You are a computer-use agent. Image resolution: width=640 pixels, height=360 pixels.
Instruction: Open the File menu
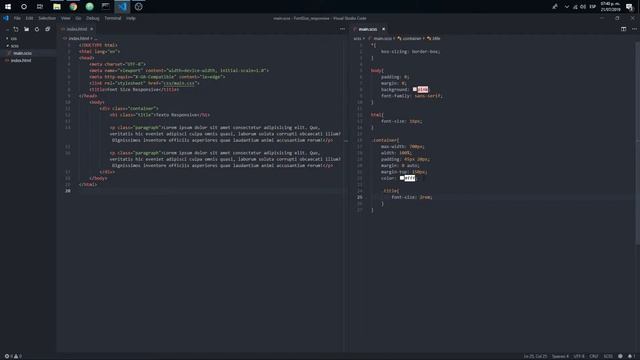tap(17, 18)
